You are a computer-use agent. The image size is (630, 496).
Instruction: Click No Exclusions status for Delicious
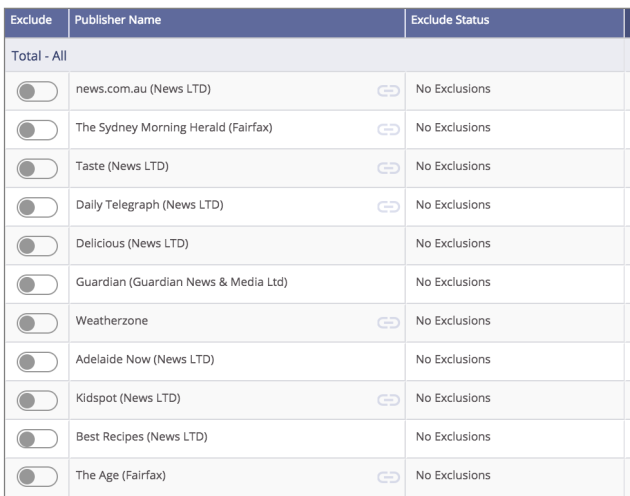(453, 243)
